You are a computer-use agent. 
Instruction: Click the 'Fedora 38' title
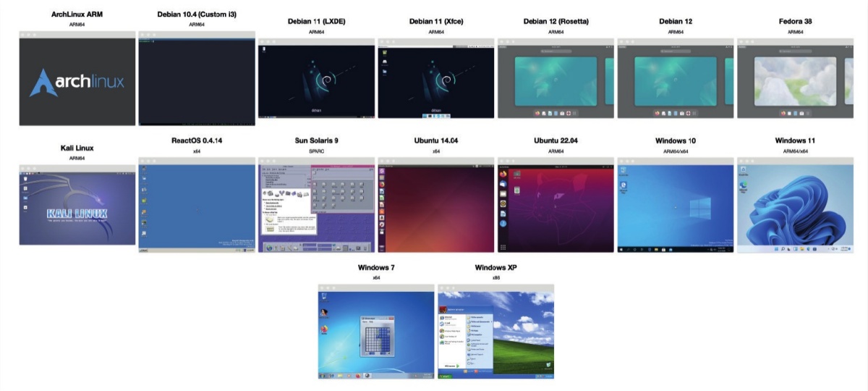coord(796,22)
